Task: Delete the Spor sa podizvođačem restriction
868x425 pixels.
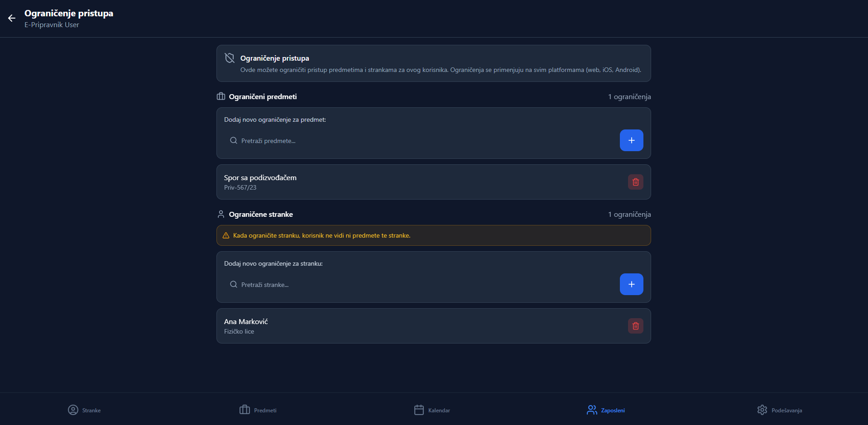Action: (635, 182)
